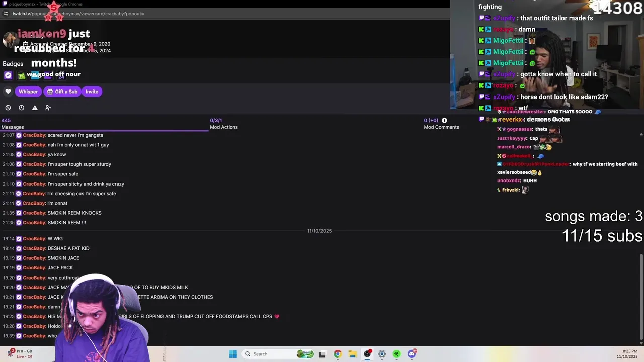The height and width of the screenshot is (362, 644).
Task: Click the "11/15 subs" overlay text
Action: (x=602, y=236)
